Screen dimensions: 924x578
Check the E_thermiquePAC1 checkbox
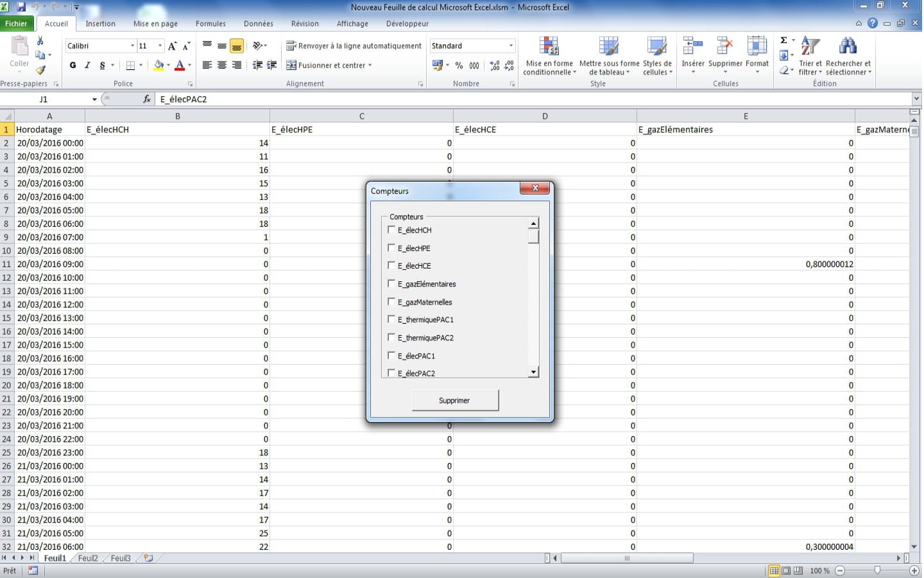[x=391, y=319]
